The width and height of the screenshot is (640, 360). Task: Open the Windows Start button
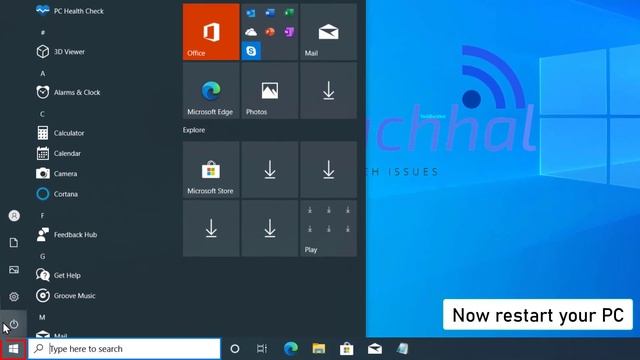[x=13, y=349]
